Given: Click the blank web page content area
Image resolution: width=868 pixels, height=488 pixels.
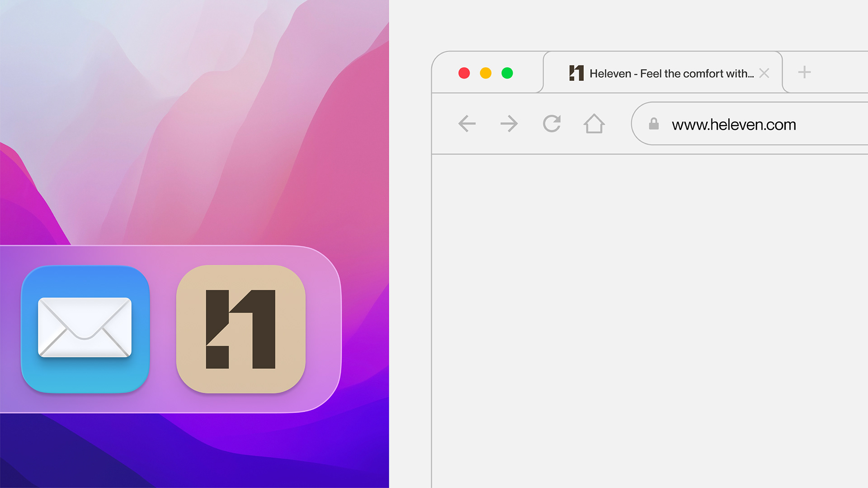Looking at the screenshot, I should pyautogui.click(x=649, y=316).
